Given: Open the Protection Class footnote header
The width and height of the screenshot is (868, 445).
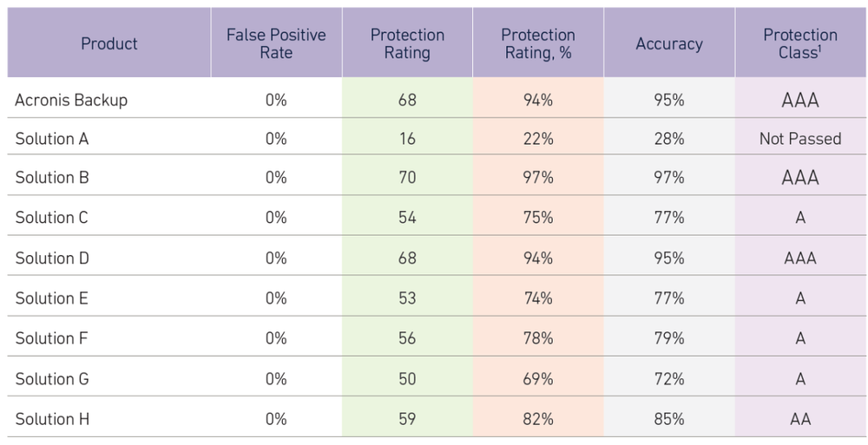Looking at the screenshot, I should 800,43.
